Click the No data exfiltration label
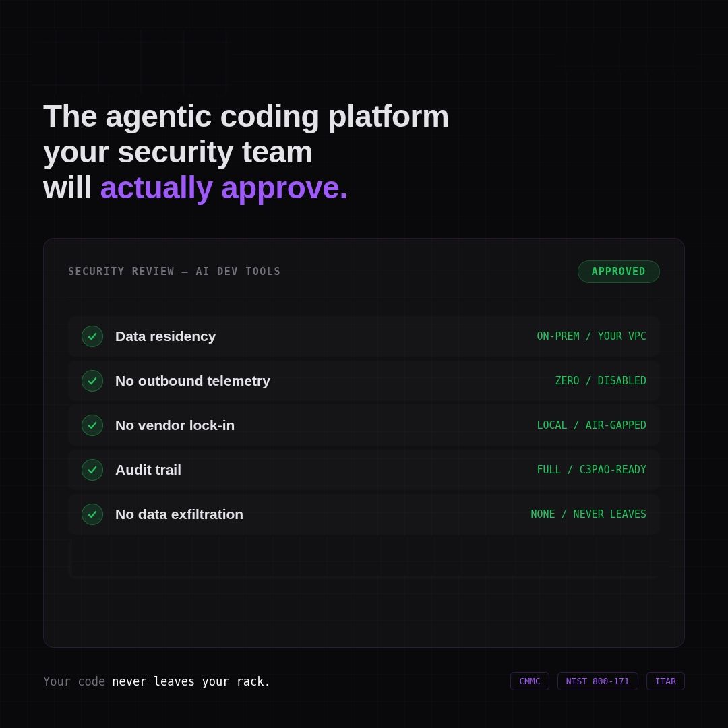 pyautogui.click(x=179, y=514)
